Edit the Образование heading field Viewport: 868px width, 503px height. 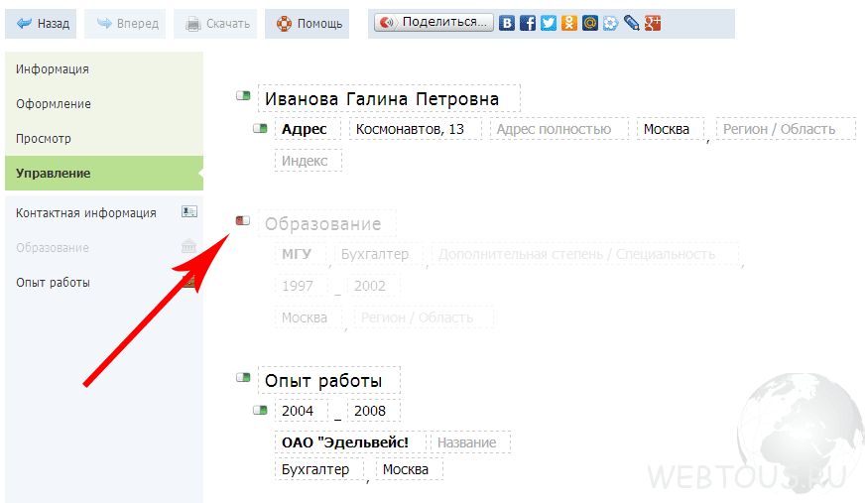pos(327,224)
